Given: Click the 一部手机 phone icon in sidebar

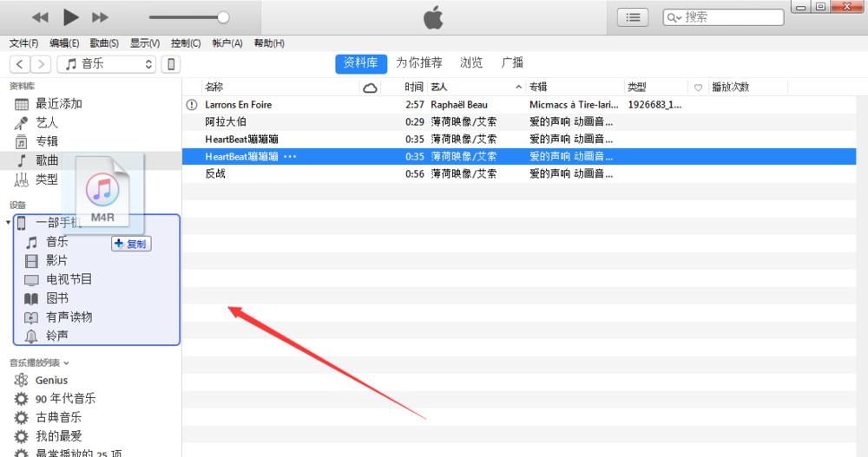Looking at the screenshot, I should [x=22, y=223].
